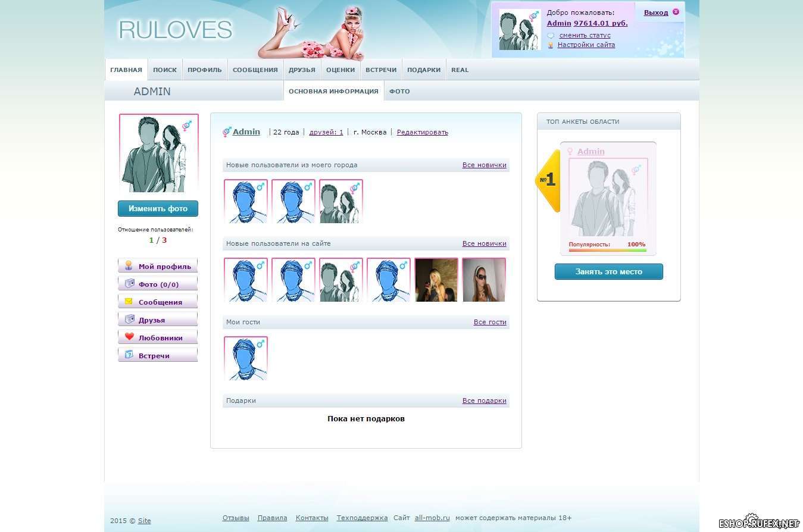Open the Редактировать profile link
The height and width of the screenshot is (532, 803).
pos(422,132)
